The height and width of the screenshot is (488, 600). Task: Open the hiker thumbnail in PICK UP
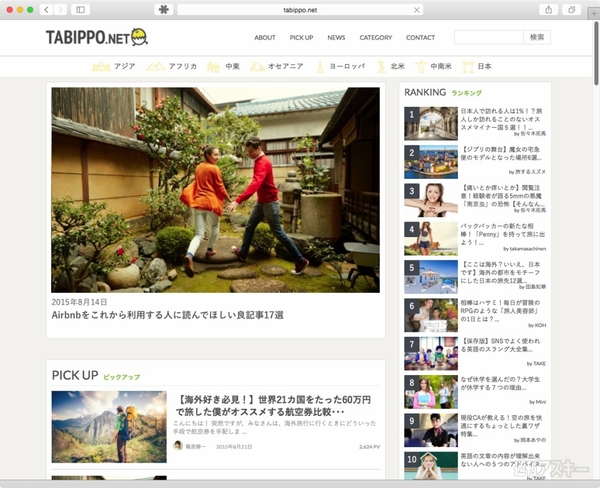pos(109,427)
